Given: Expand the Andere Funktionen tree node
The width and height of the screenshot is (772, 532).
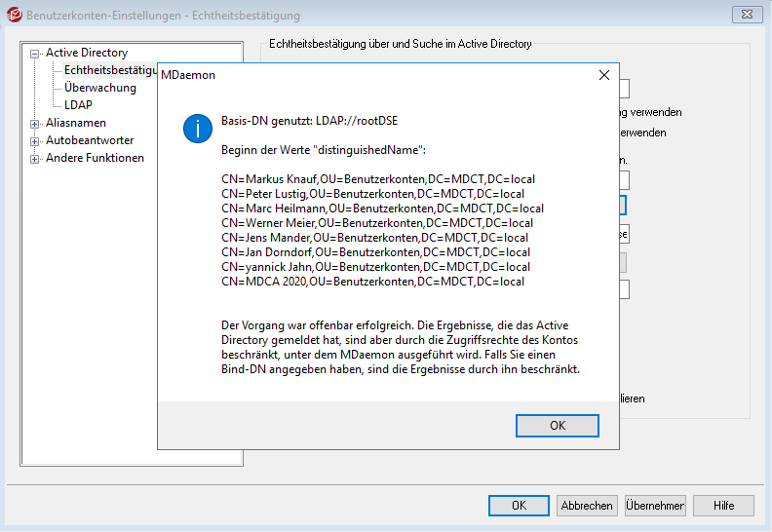Looking at the screenshot, I should 35,159.
